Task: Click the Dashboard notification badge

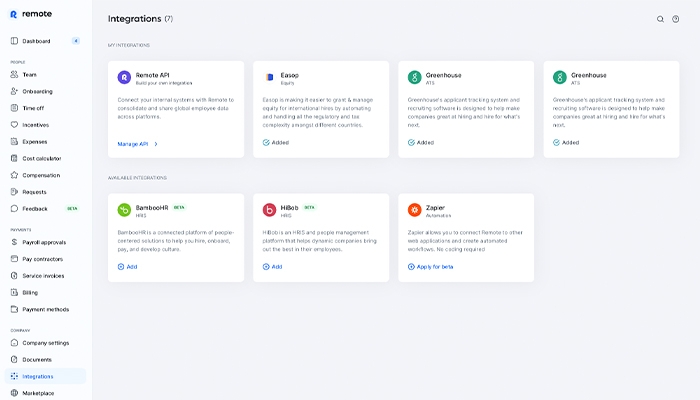Action: (x=76, y=41)
